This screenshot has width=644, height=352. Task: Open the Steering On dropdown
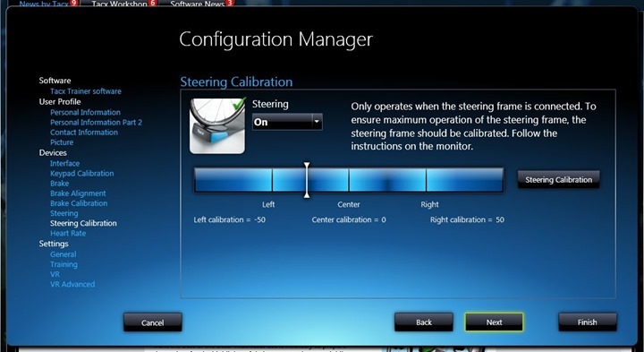click(x=287, y=122)
